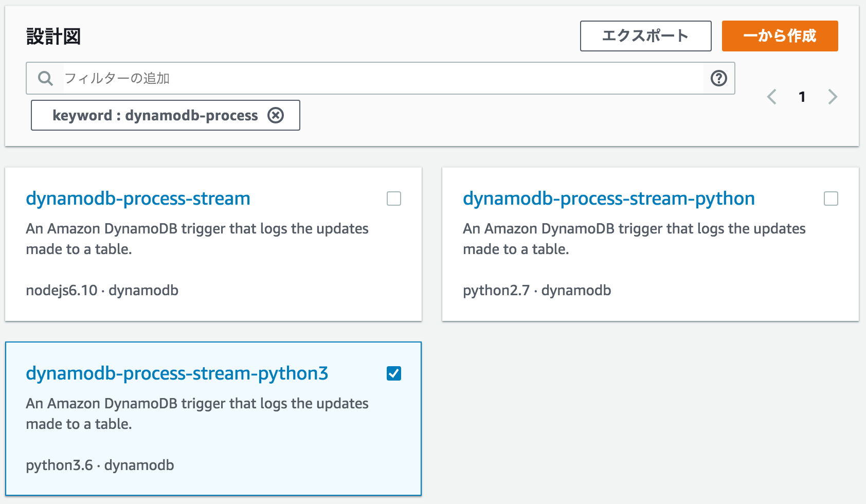
Task: Go to next page arrow
Action: tap(833, 97)
